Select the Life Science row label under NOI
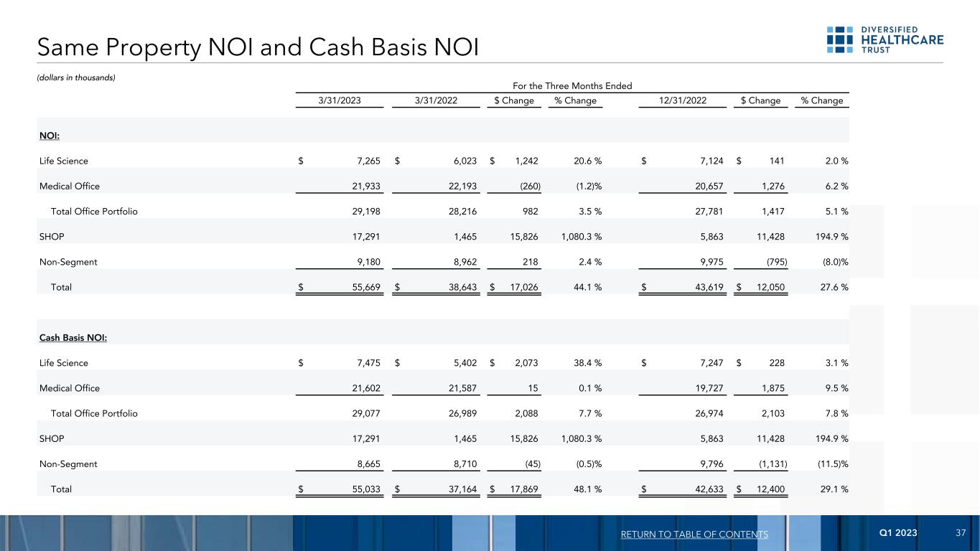Viewport: 980px width, 551px height. 64,161
